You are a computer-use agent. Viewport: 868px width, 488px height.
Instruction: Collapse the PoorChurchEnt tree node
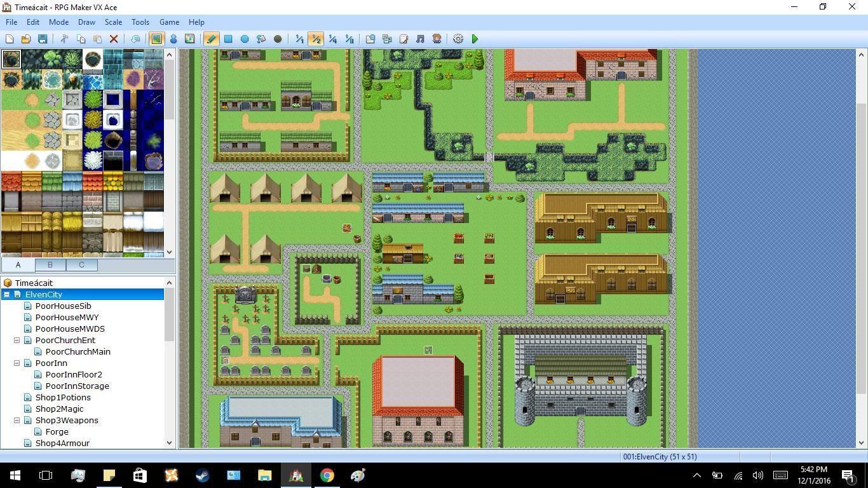coord(17,340)
